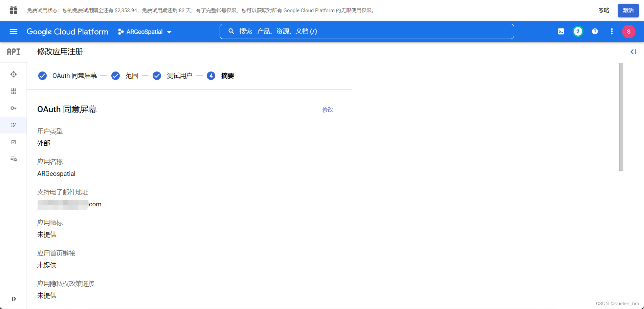Click 未提供 under 应用隐私权政策链接

47,296
